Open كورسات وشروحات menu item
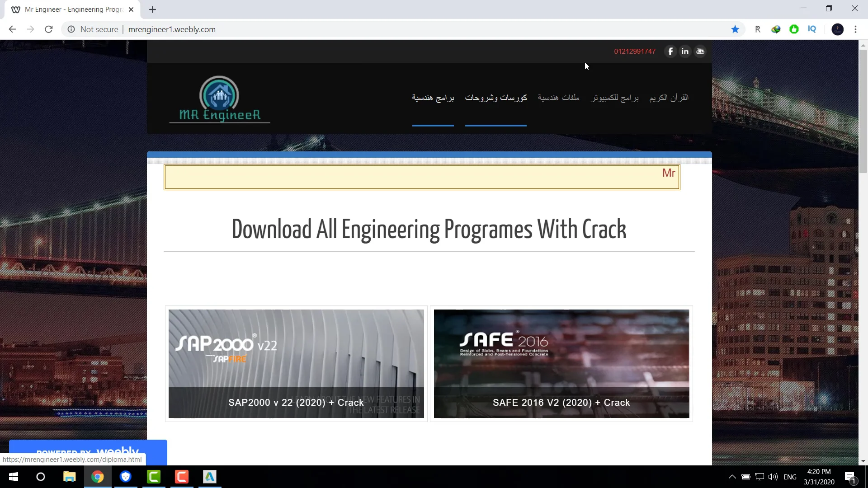Screen dimensions: 868x488 pos(496,98)
